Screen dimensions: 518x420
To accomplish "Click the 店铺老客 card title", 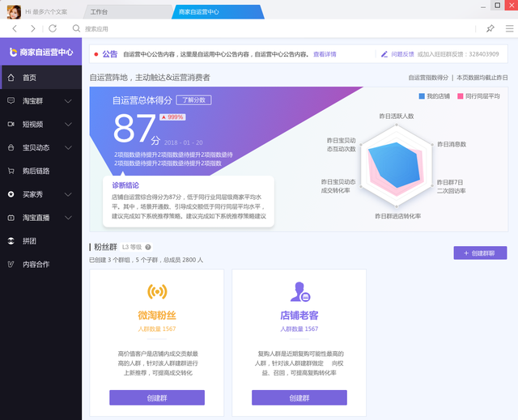I will 299,316.
